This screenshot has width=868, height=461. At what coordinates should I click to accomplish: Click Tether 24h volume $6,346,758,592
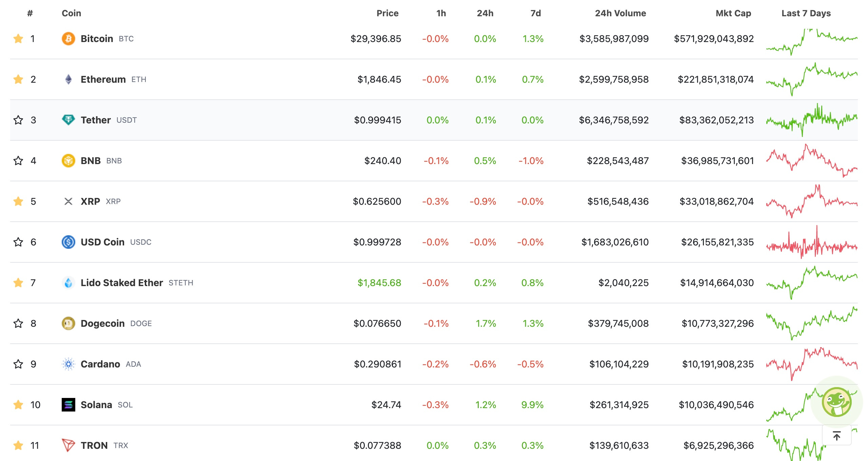[614, 120]
